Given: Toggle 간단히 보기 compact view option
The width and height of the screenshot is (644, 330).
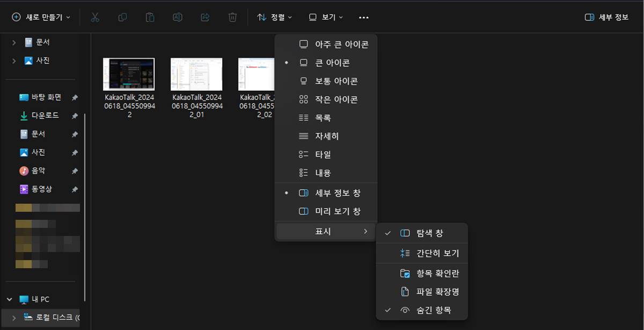Looking at the screenshot, I should click(422, 253).
